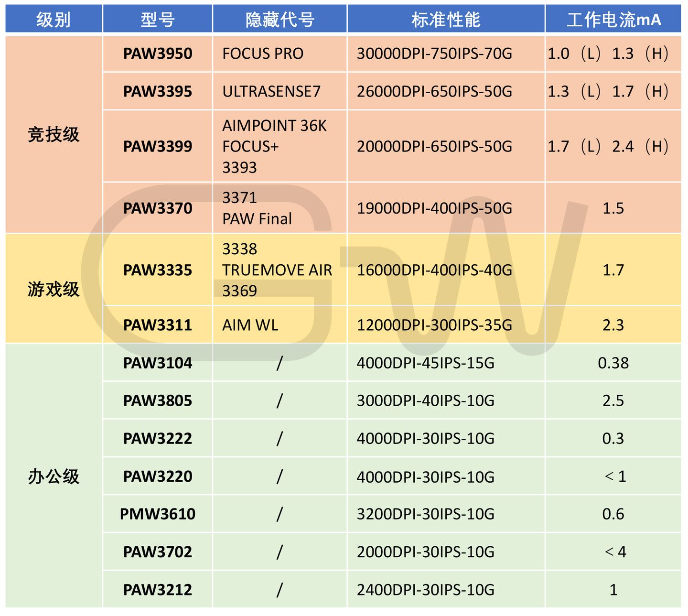This screenshot has width=688, height=616.
Task: Click the PMW3610 model cell
Action: point(158,514)
